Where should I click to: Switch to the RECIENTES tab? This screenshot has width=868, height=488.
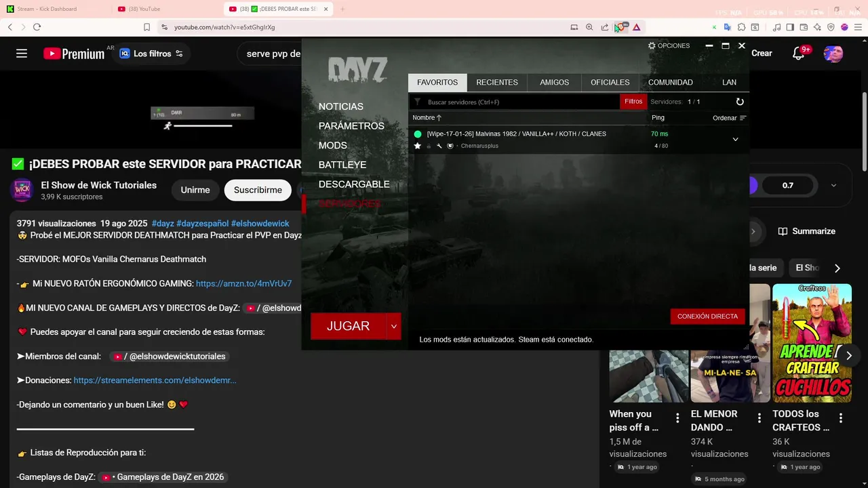[x=497, y=83]
